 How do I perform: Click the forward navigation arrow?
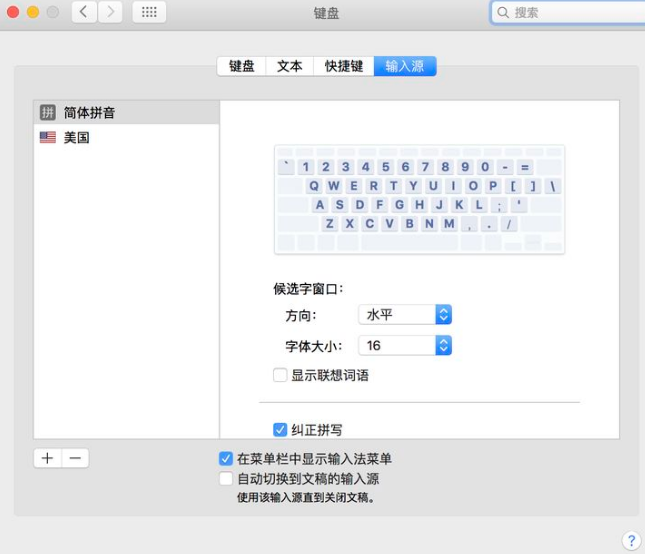(x=109, y=13)
